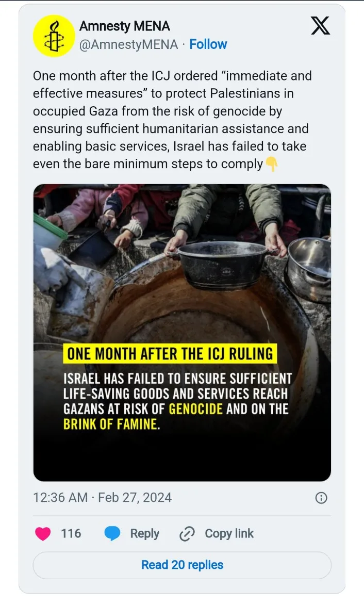Open the 12:36 AM Feb 27, 2024 timestamp
Viewport: 364px width, 606px height.
coord(103,497)
